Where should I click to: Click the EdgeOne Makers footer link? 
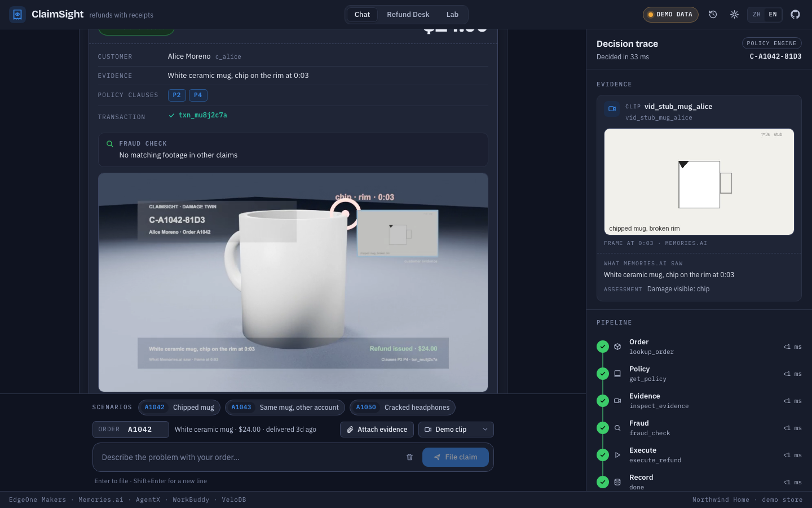coord(37,500)
